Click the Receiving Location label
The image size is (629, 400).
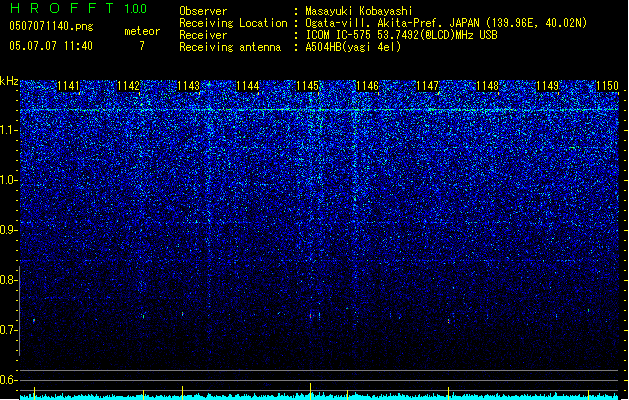coord(233,23)
